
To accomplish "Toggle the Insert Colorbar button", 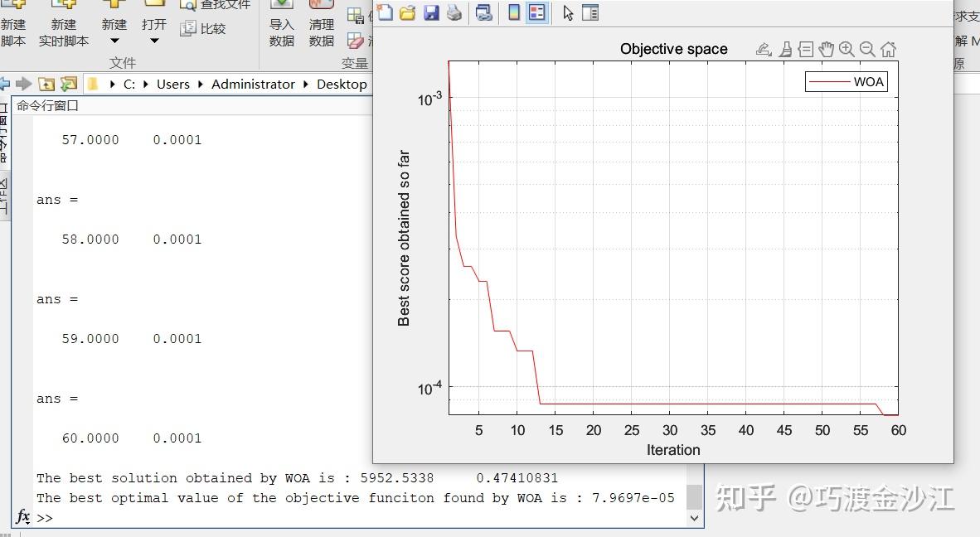I will [514, 12].
